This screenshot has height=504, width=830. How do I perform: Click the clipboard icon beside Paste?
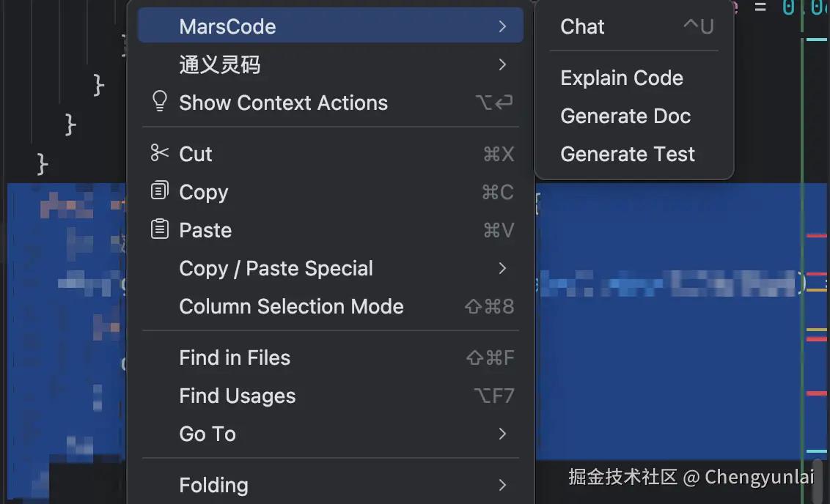tap(159, 229)
